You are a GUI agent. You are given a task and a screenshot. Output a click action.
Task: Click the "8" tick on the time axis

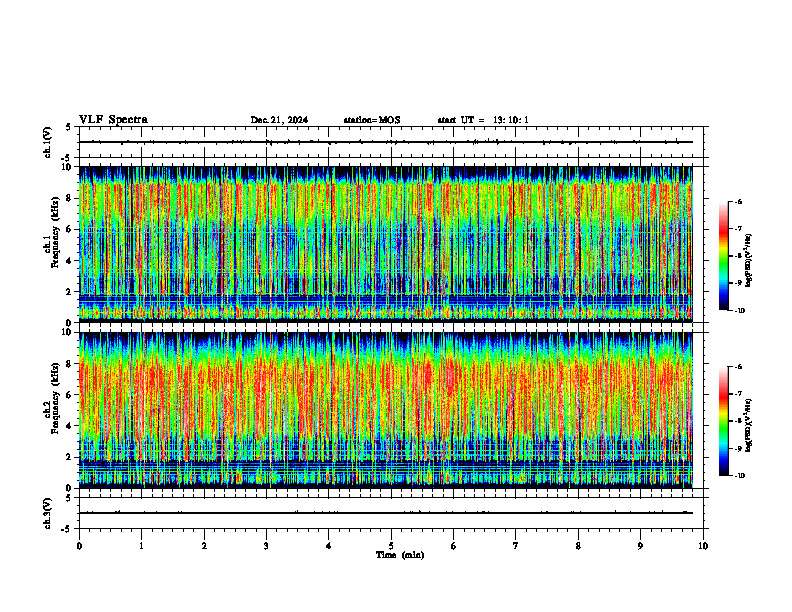(578, 546)
